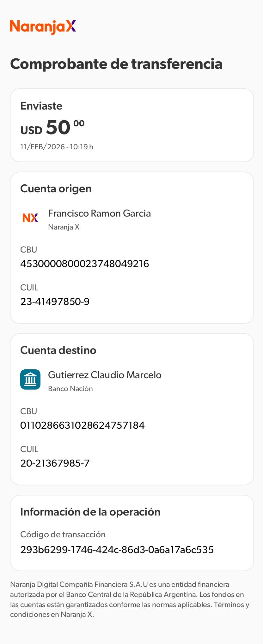The image size is (263, 644).
Task: Click the USD 50 amount sent
Action: pyautogui.click(x=52, y=128)
